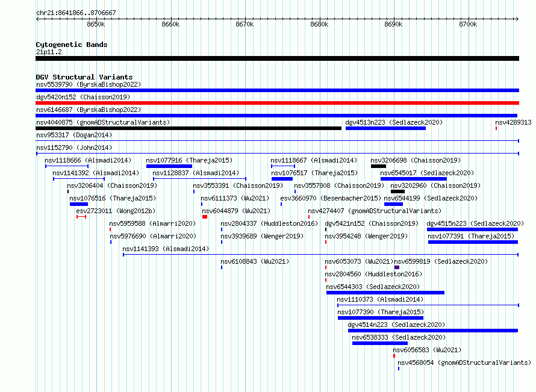536x392 pixels.
Task: Click nsv6544303 (Sedlazeck2020) label
Action: pos(373,287)
